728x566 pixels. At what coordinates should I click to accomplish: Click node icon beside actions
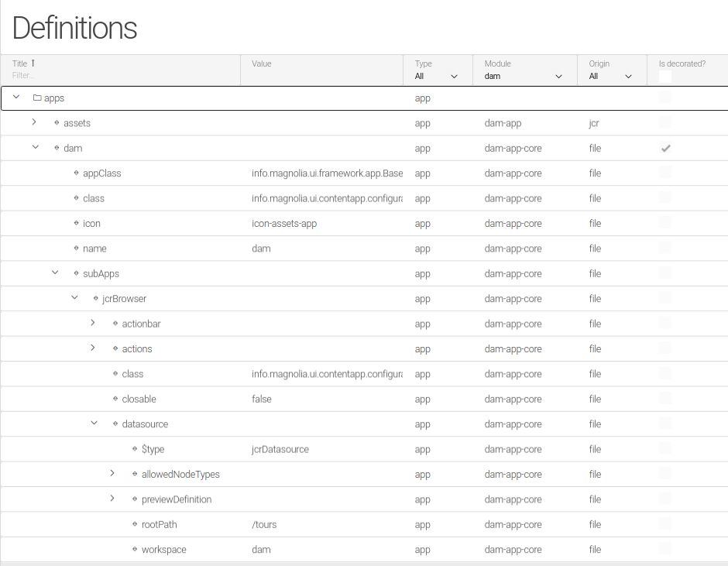point(115,348)
